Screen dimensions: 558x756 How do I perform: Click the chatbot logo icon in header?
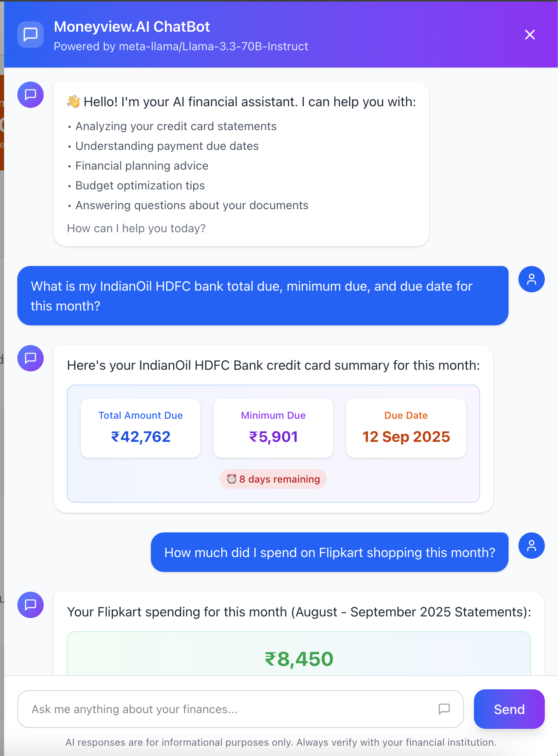click(x=30, y=35)
